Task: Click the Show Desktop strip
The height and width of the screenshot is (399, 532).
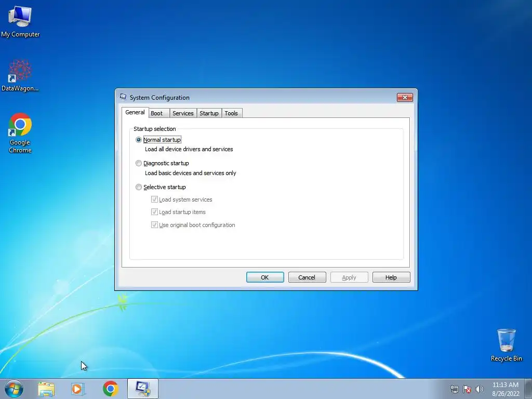Action: pos(528,389)
